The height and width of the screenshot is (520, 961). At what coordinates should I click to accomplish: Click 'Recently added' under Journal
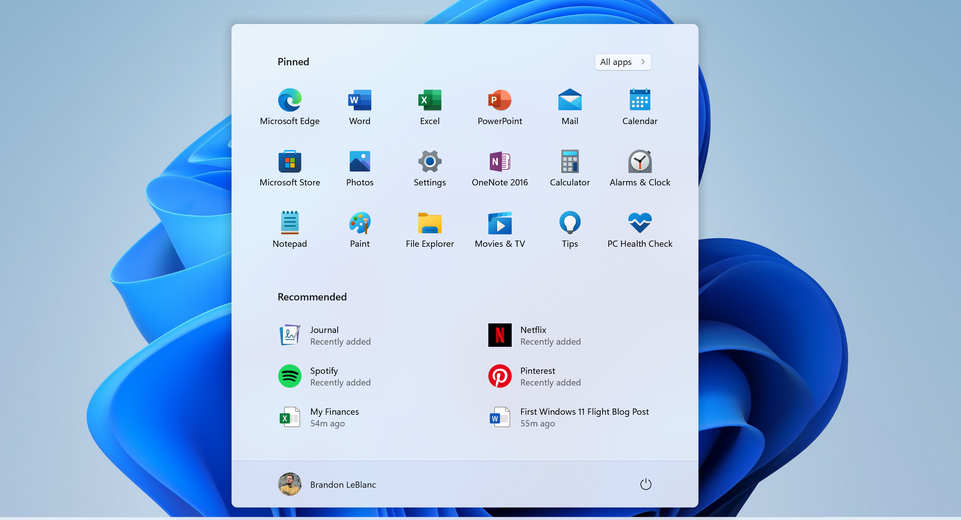340,342
